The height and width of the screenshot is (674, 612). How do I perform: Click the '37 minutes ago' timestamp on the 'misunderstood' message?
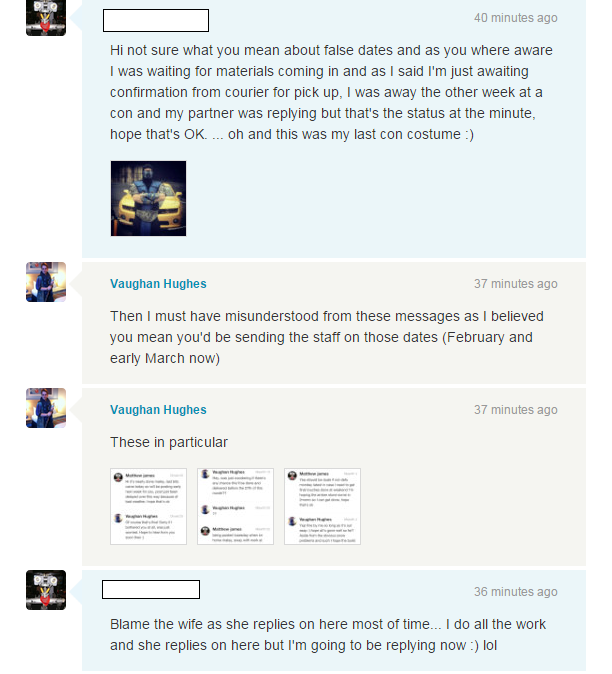[x=516, y=284]
